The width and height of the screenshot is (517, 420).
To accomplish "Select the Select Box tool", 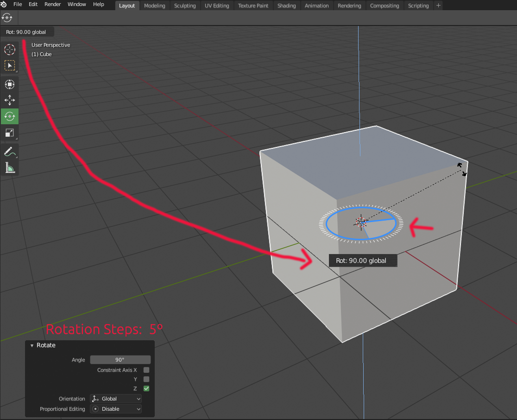I will tap(10, 66).
